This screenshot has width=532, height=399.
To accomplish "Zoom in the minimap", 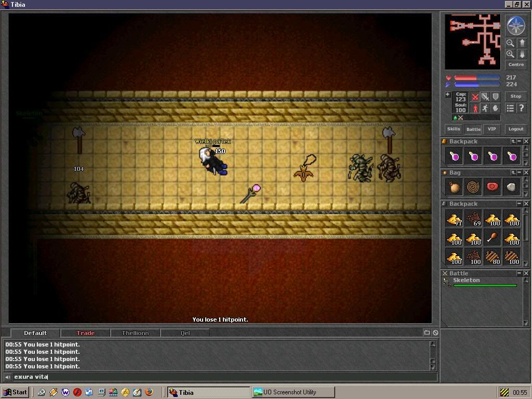I will coord(510,54).
